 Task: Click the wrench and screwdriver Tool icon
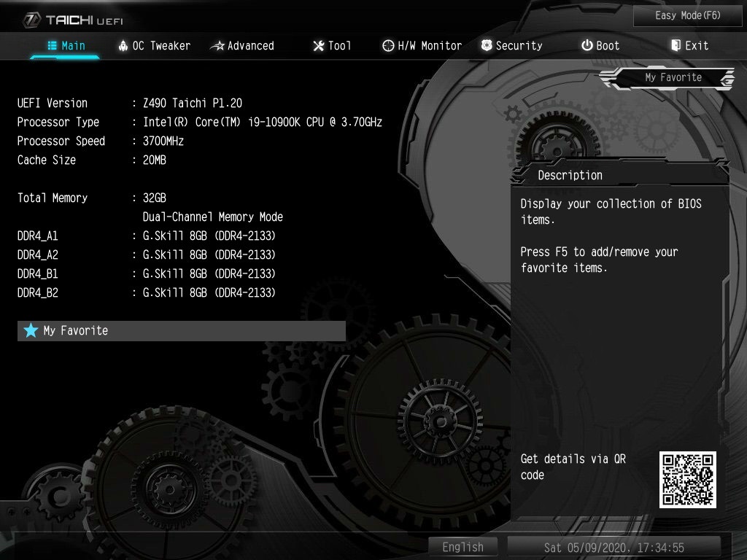point(318,46)
